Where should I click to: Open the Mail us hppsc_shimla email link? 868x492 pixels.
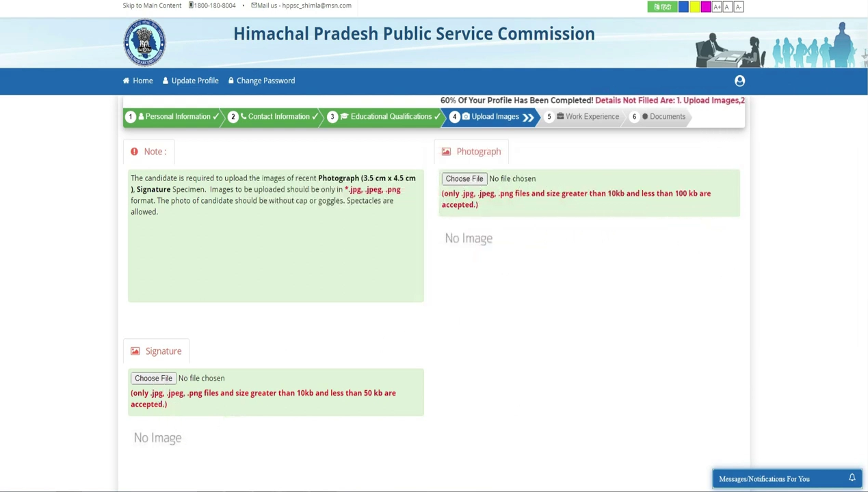301,5
